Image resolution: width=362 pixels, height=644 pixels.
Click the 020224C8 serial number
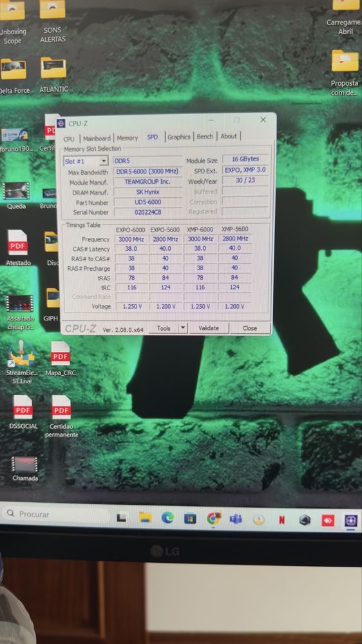tap(148, 212)
